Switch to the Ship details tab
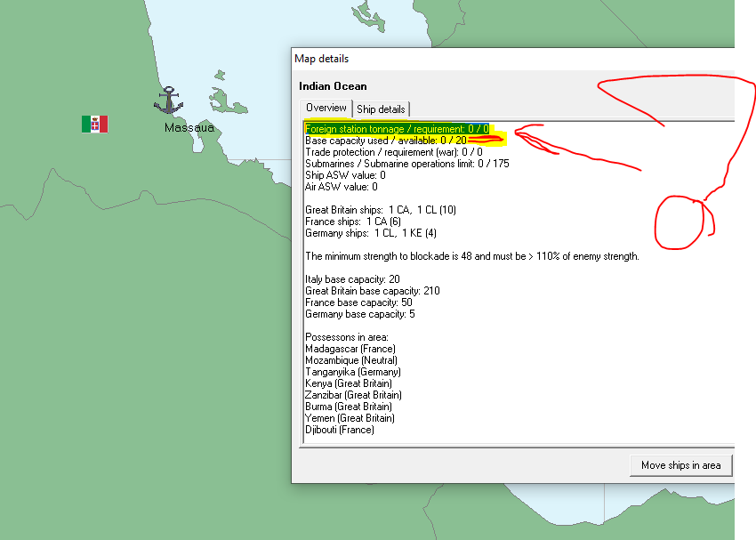Screen dimensions: 756x540 pyautogui.click(x=381, y=109)
